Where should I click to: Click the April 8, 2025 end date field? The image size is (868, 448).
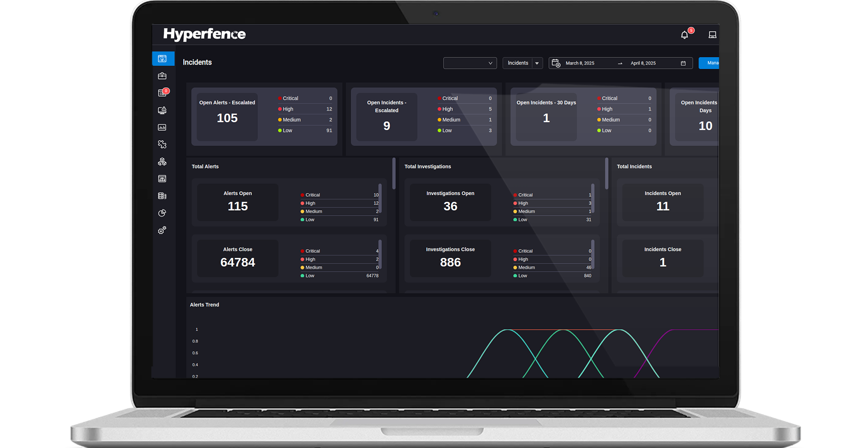click(x=643, y=63)
